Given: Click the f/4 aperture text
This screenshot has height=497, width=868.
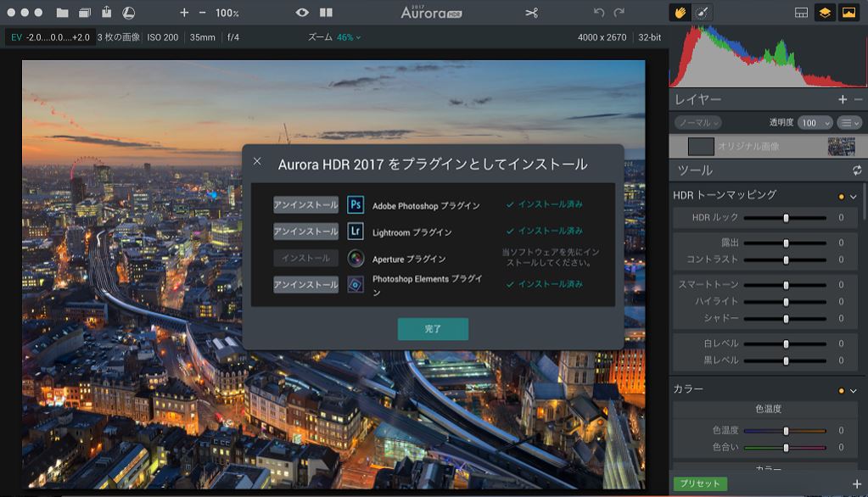Looking at the screenshot, I should pos(233,37).
